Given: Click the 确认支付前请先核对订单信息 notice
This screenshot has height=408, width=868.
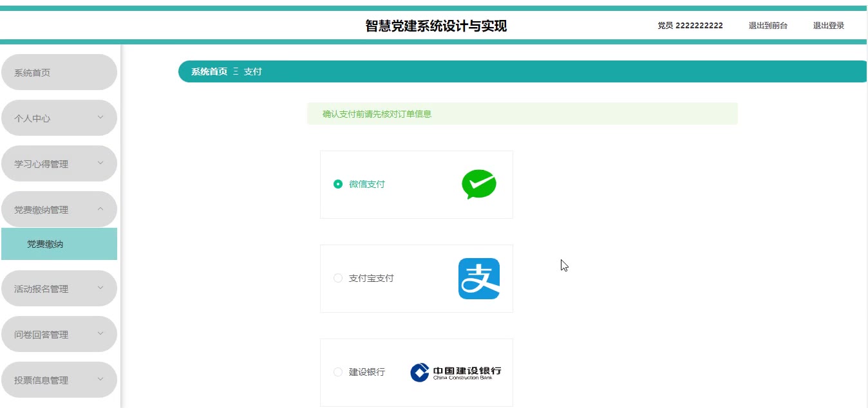Looking at the screenshot, I should tap(522, 114).
